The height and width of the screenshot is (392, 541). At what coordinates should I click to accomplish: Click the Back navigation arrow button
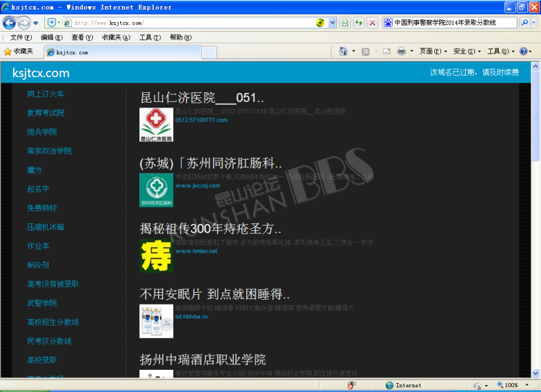[x=9, y=23]
